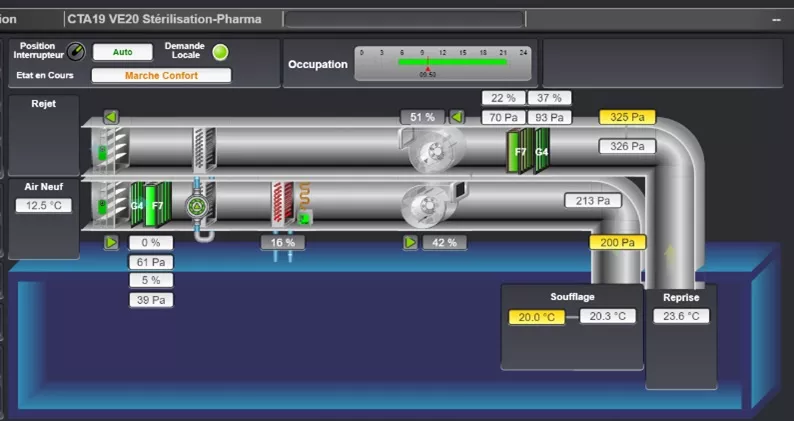Click the 61 Pa fresh air filter pressure
This screenshot has height=421, width=794.
pyautogui.click(x=151, y=262)
